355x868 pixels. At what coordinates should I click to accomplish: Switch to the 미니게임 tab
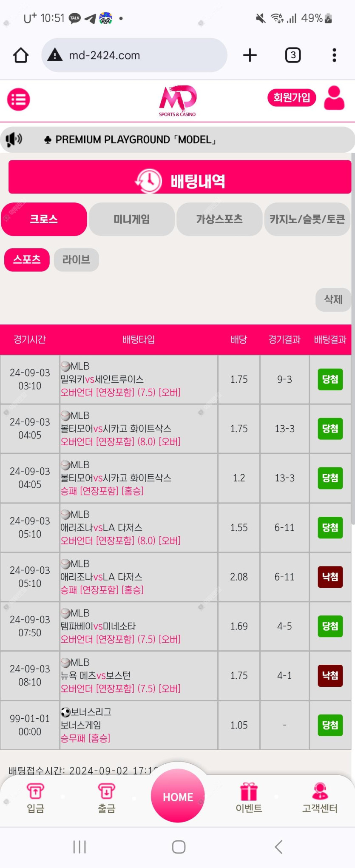pyautogui.click(x=132, y=219)
